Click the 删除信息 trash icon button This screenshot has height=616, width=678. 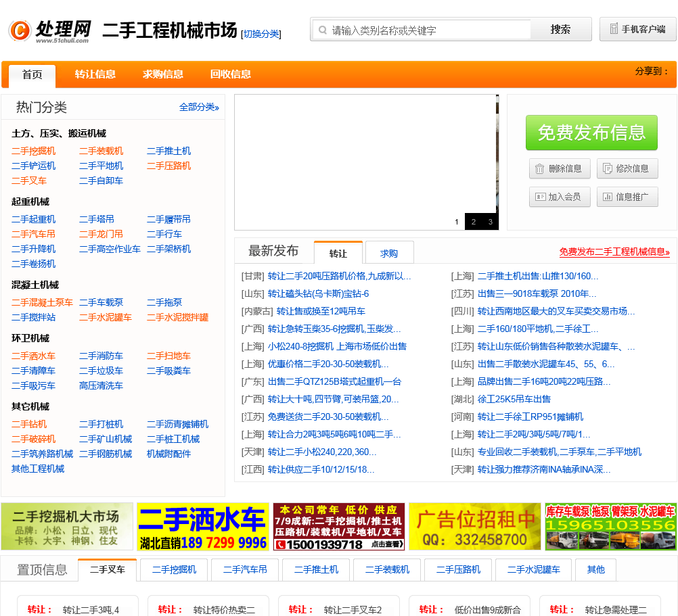click(x=560, y=168)
